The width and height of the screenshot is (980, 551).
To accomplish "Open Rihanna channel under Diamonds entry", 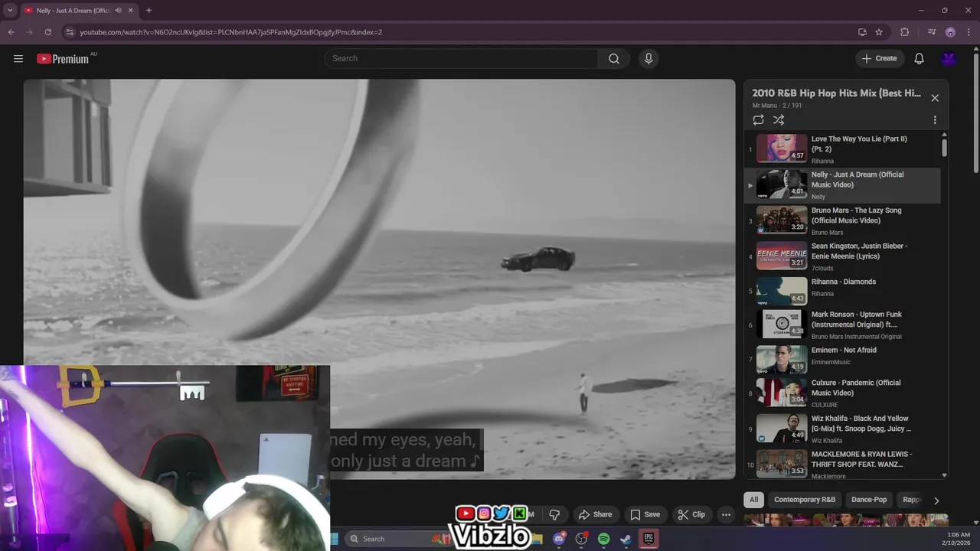I will coord(822,294).
